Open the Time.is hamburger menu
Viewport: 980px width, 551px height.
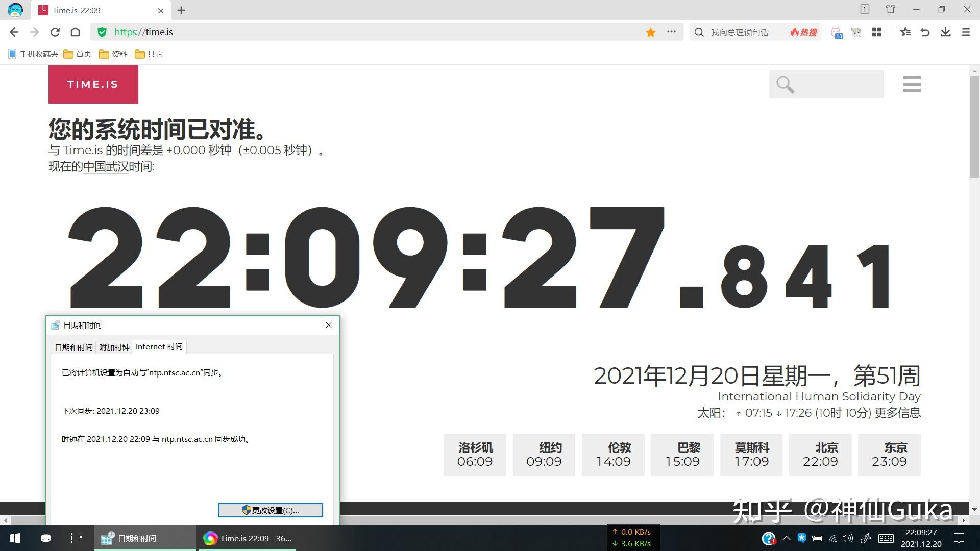[912, 84]
